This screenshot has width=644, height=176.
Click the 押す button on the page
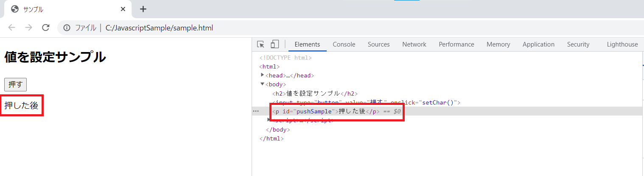(15, 85)
